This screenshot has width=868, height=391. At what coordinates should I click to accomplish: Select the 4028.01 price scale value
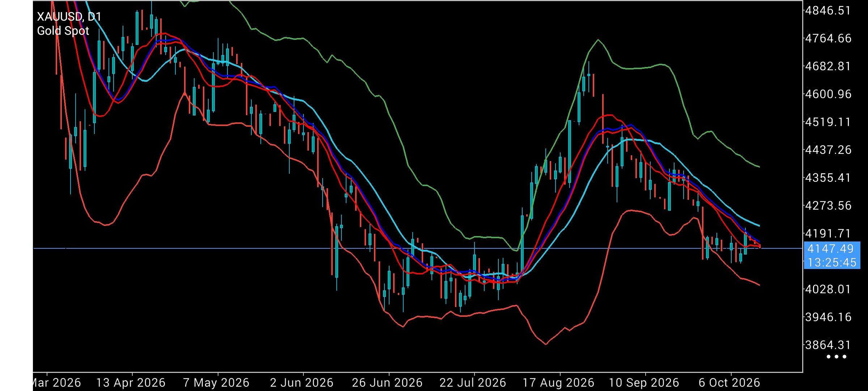click(828, 289)
